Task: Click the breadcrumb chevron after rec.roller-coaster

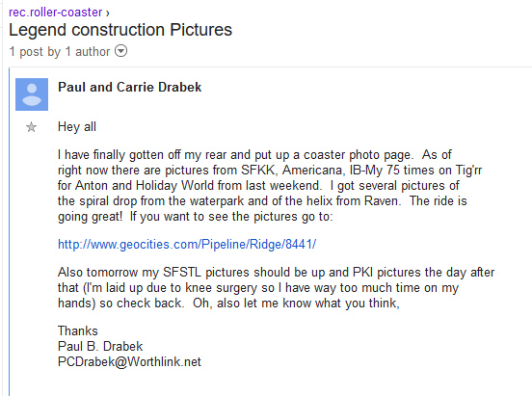Action: [108, 13]
